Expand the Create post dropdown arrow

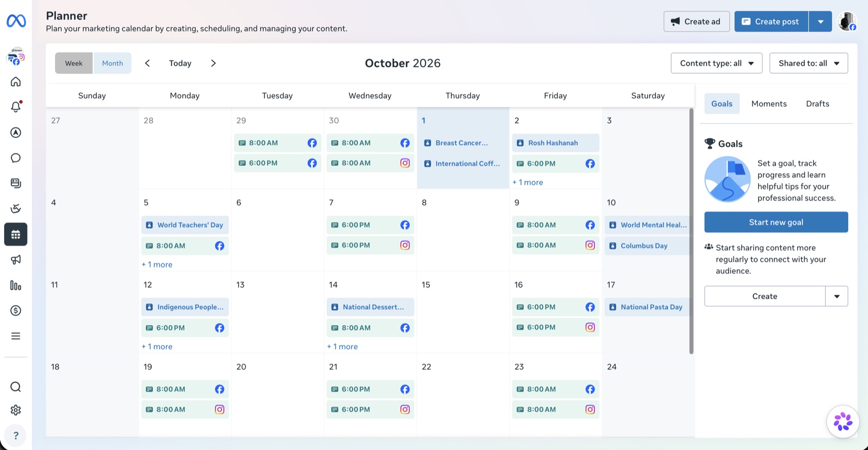pos(820,22)
